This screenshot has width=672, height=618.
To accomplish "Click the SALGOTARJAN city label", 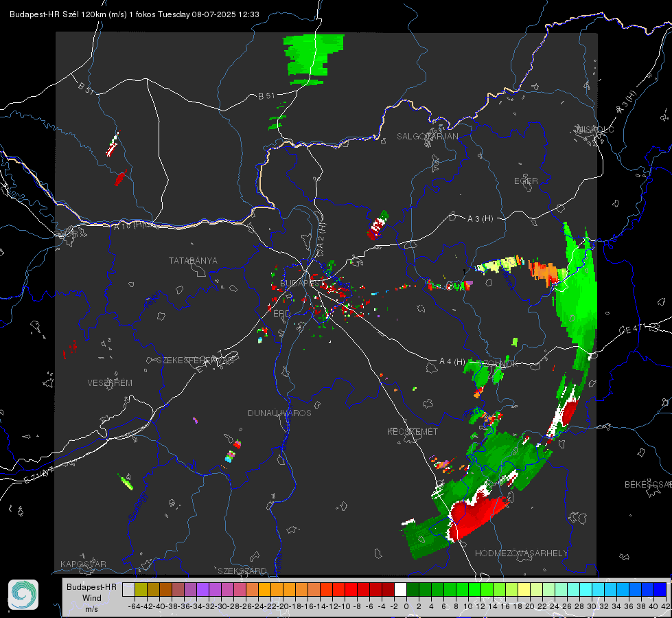I will coord(427,137).
